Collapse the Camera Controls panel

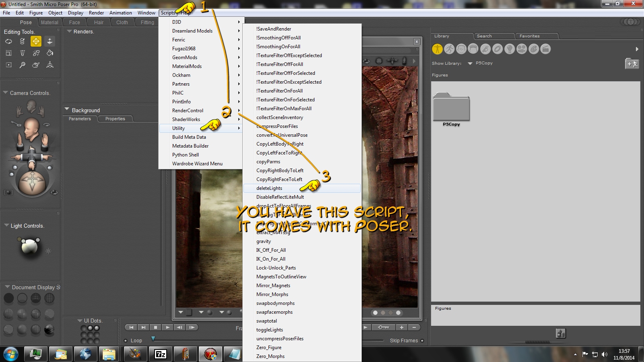pos(6,93)
